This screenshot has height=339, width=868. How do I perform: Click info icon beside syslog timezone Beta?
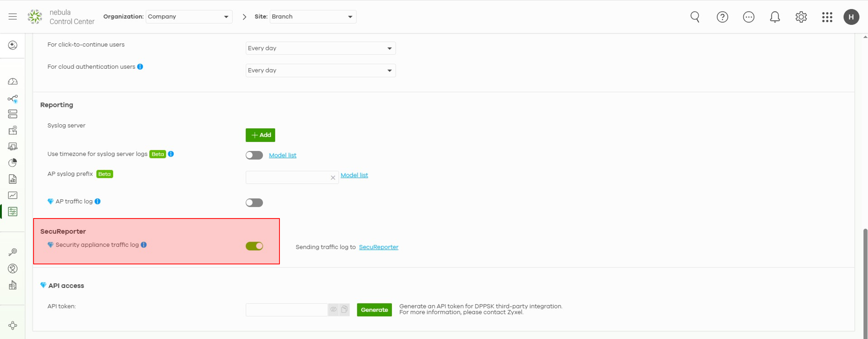pyautogui.click(x=171, y=154)
